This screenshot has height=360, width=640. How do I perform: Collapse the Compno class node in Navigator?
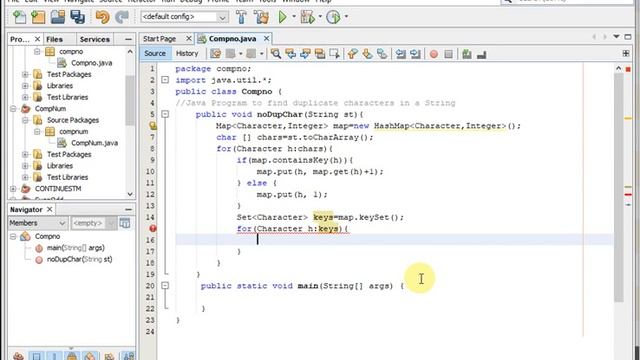13,236
